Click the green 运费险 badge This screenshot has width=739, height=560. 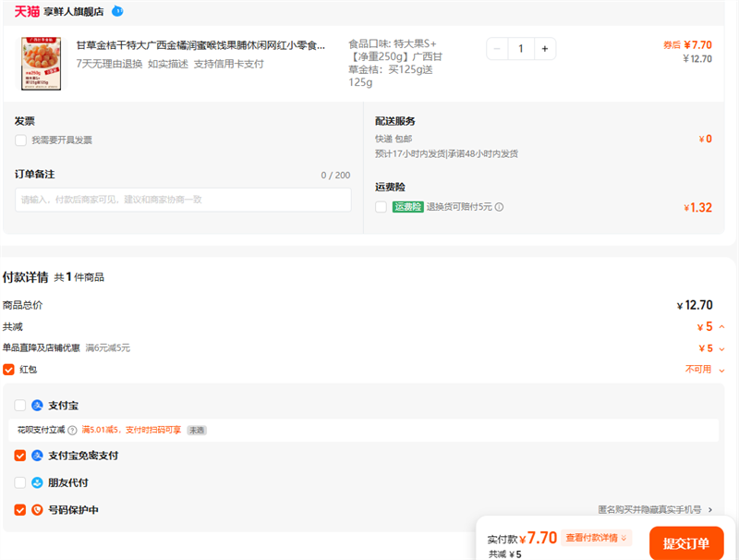point(407,207)
